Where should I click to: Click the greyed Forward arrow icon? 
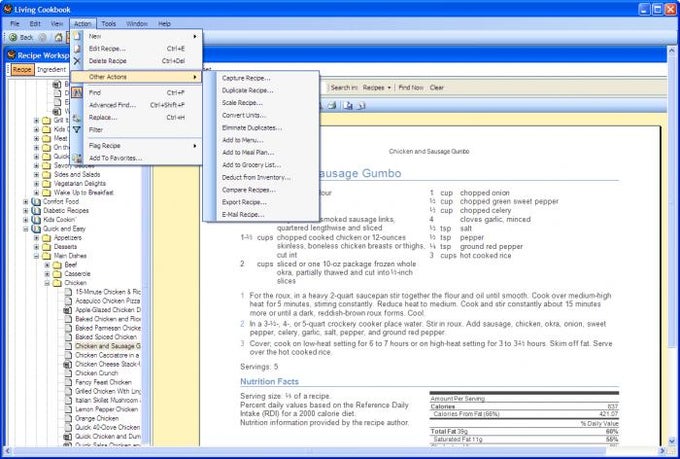[x=42, y=37]
